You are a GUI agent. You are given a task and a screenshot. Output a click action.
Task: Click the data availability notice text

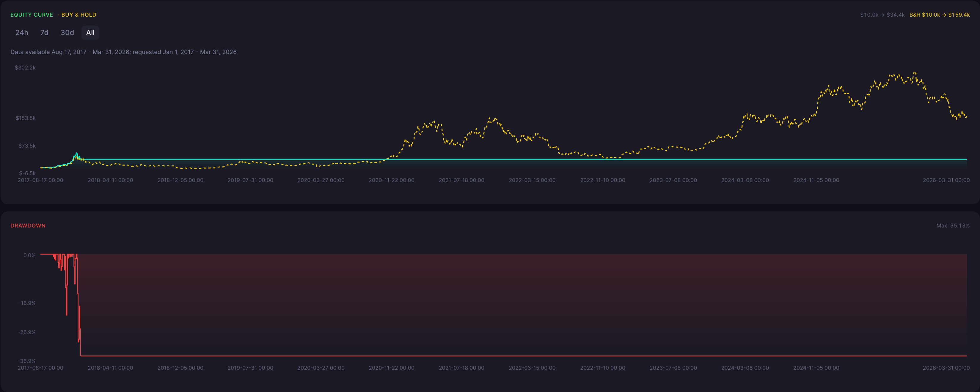click(123, 52)
